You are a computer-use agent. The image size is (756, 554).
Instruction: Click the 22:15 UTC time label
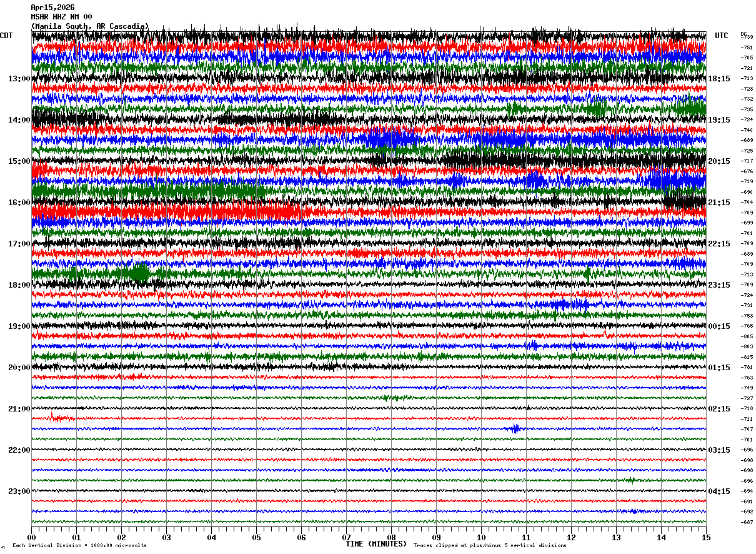point(719,244)
